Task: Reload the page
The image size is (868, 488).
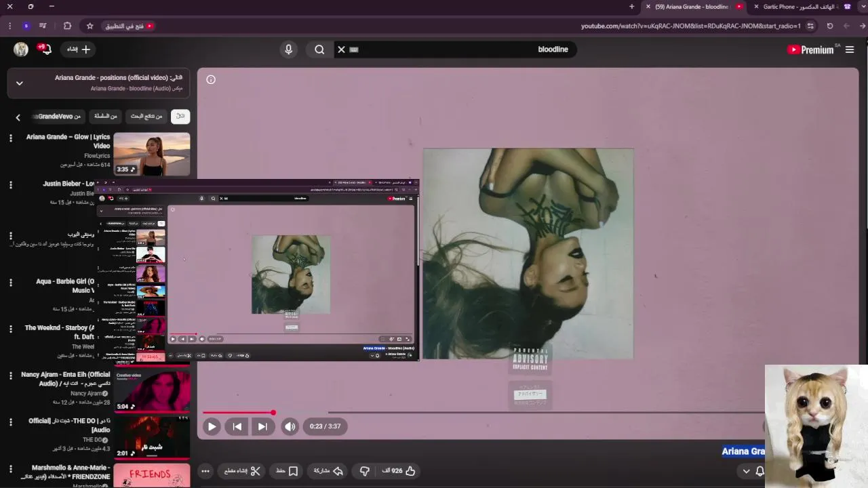Action: [830, 26]
